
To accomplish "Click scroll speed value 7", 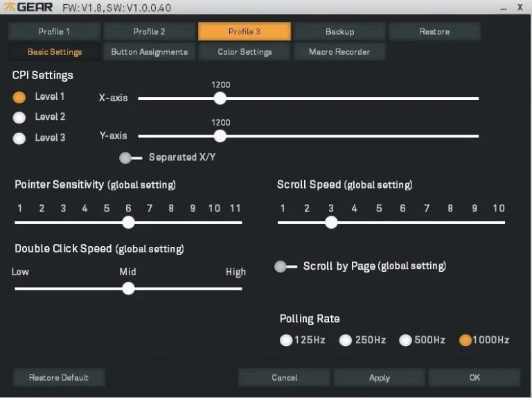I will [x=427, y=208].
